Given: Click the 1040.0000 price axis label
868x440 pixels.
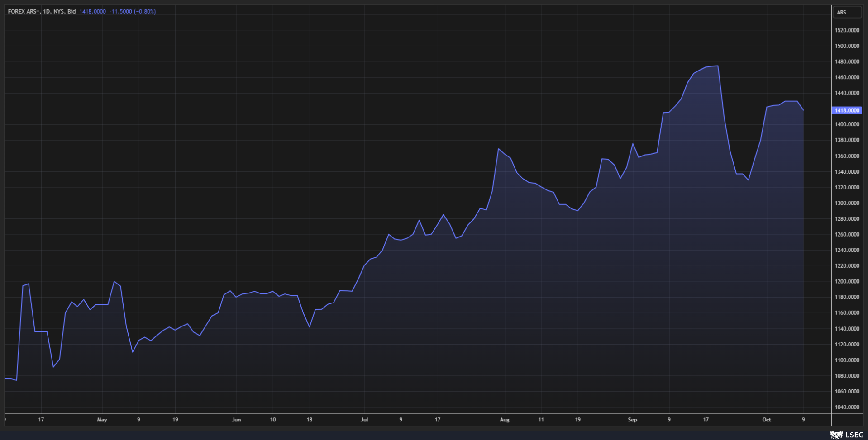Looking at the screenshot, I should point(846,407).
